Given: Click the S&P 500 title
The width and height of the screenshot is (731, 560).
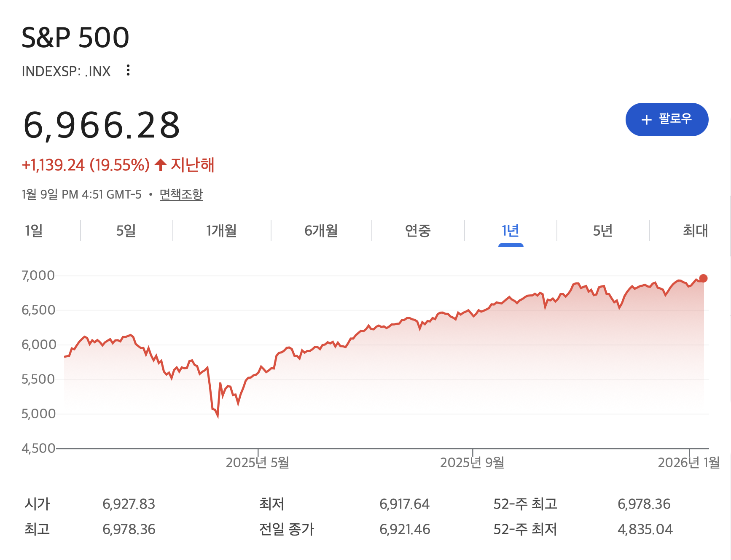Looking at the screenshot, I should click(75, 38).
